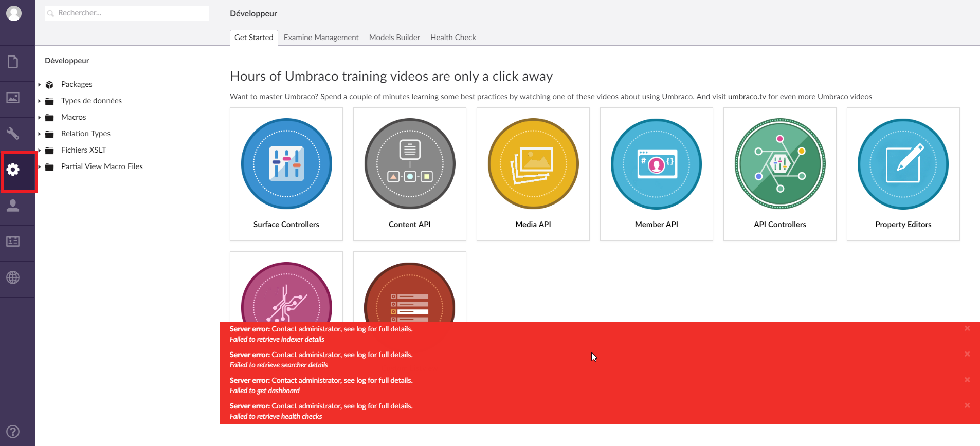
Task: Dismiss the health checks error
Action: [967, 405]
